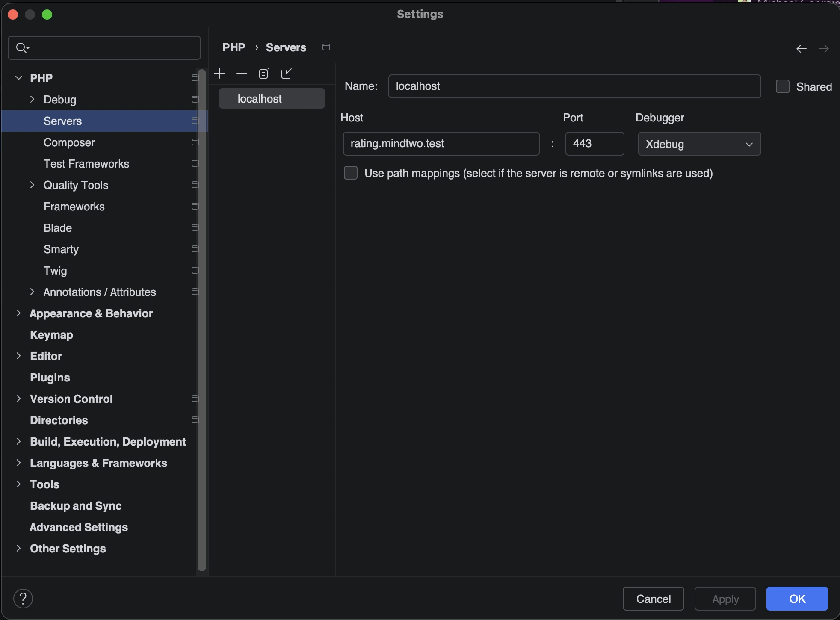Copy the selected server configuration
The image size is (840, 620).
coord(264,74)
